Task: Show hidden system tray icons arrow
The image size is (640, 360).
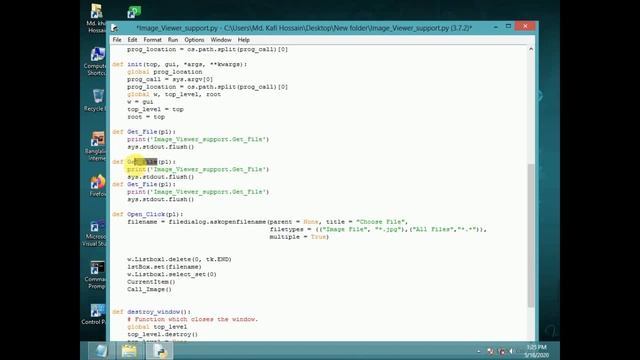Action: pyautogui.click(x=479, y=351)
